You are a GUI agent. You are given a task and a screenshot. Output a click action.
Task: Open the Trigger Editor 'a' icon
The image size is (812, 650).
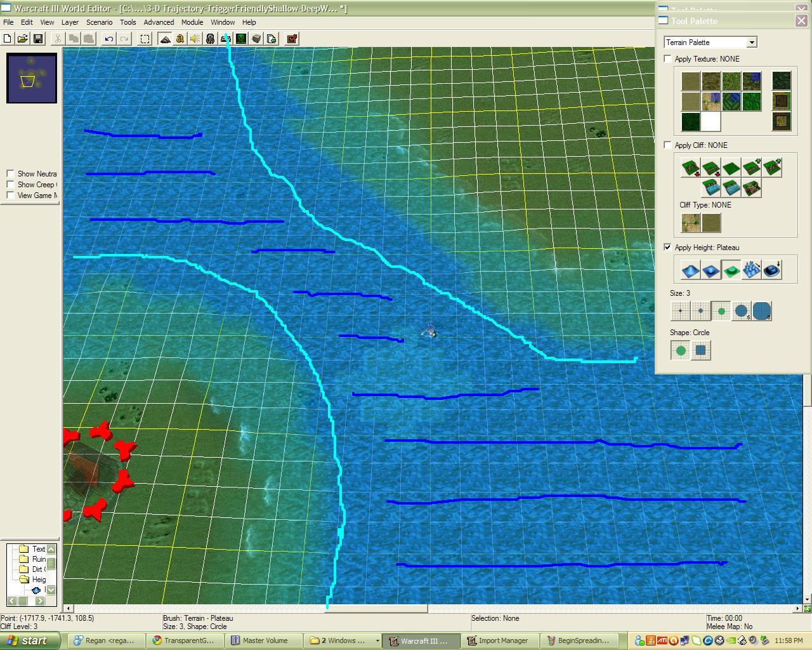click(180, 39)
